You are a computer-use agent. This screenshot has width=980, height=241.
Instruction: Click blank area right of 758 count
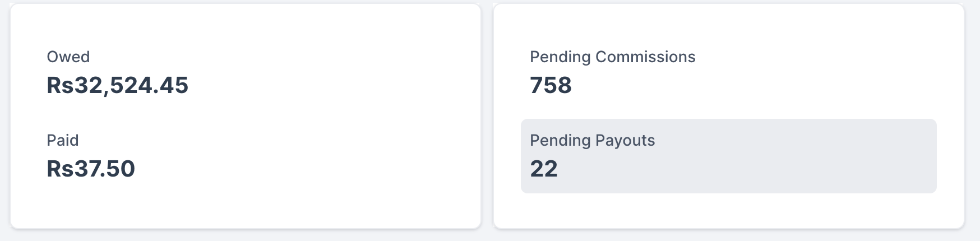(x=757, y=85)
